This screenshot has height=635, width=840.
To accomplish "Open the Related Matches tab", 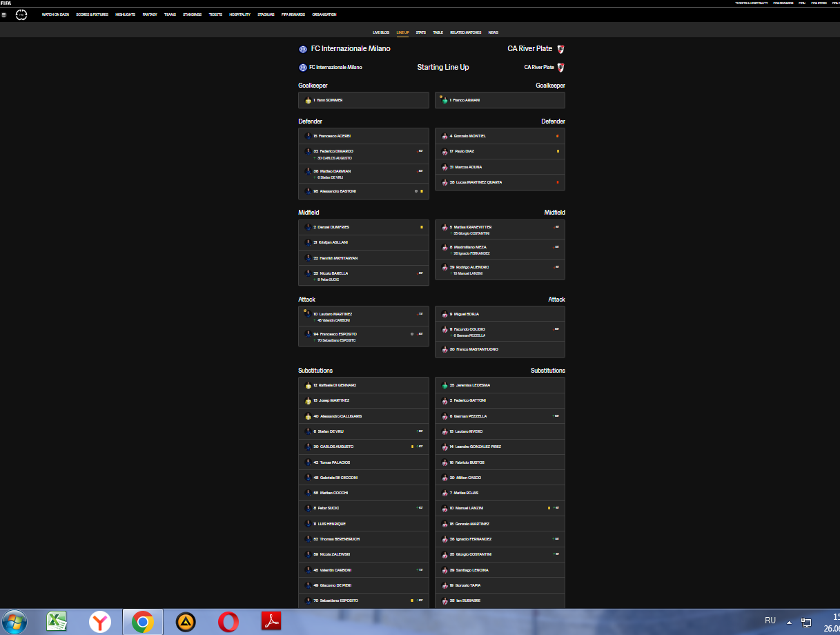I will (x=465, y=32).
